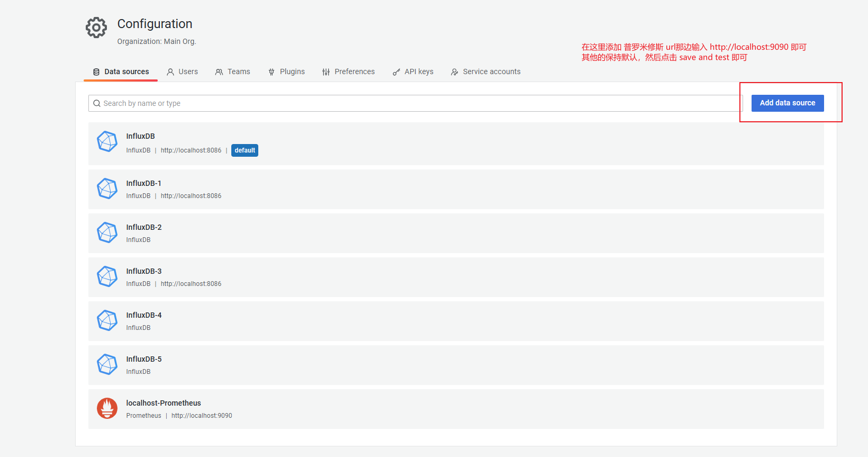Click the InfluxDB-1 data source icon
This screenshot has width=868, height=457.
coord(107,189)
